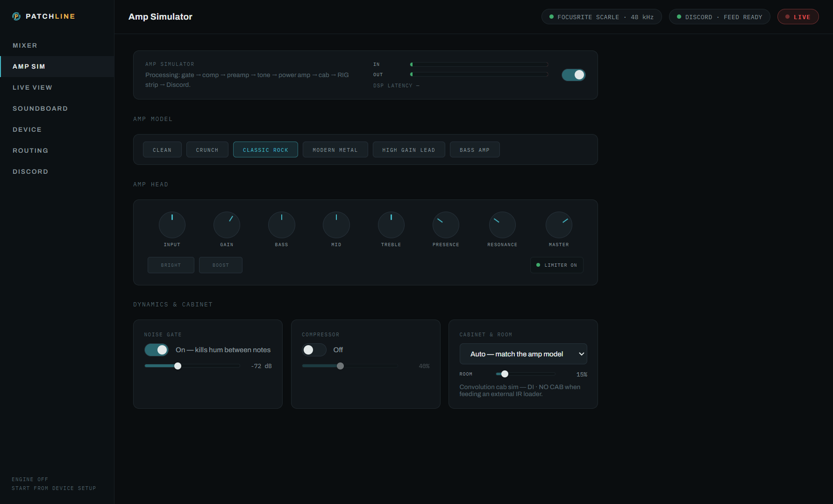Click the processing chain description text

pyautogui.click(x=247, y=80)
